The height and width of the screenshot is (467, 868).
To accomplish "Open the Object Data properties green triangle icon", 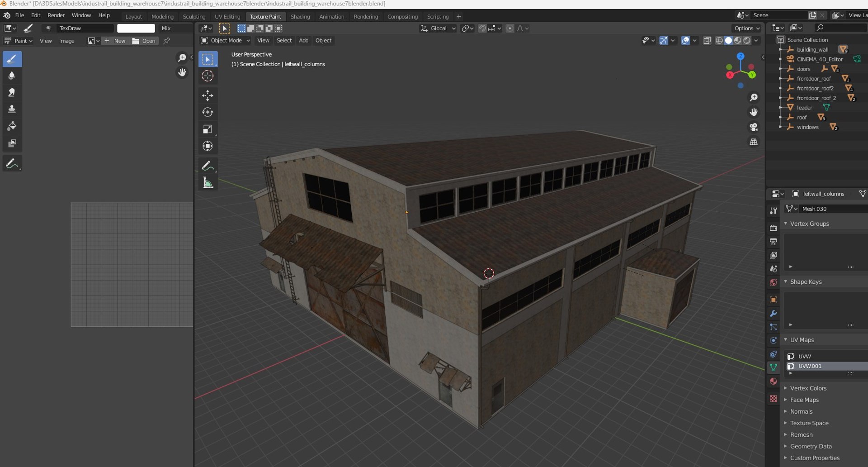I will point(773,367).
